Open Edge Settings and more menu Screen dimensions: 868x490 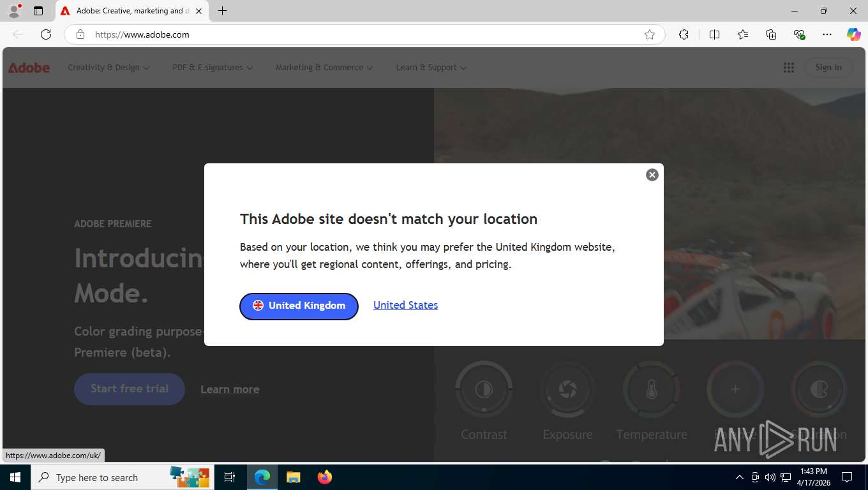tap(827, 34)
